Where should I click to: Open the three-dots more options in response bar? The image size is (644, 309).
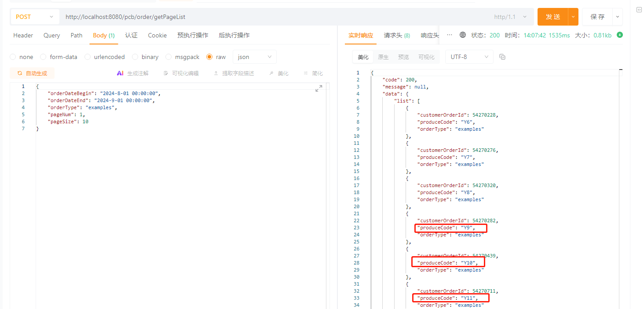(449, 35)
